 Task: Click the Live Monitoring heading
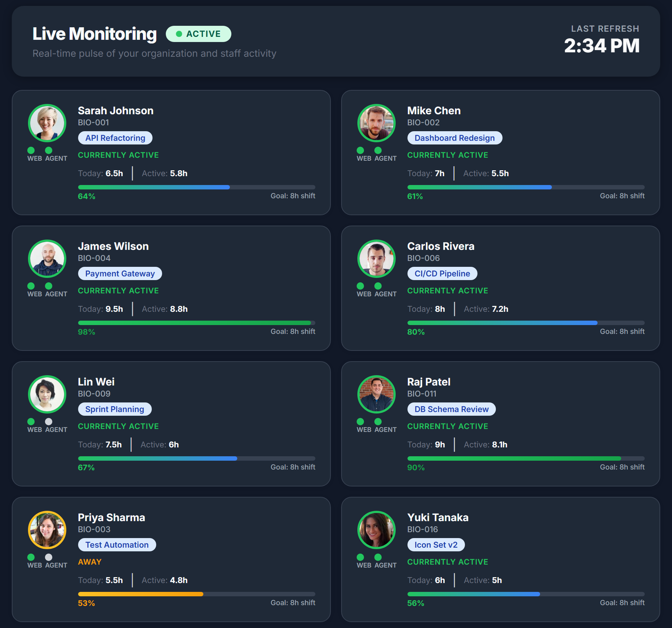pos(95,34)
